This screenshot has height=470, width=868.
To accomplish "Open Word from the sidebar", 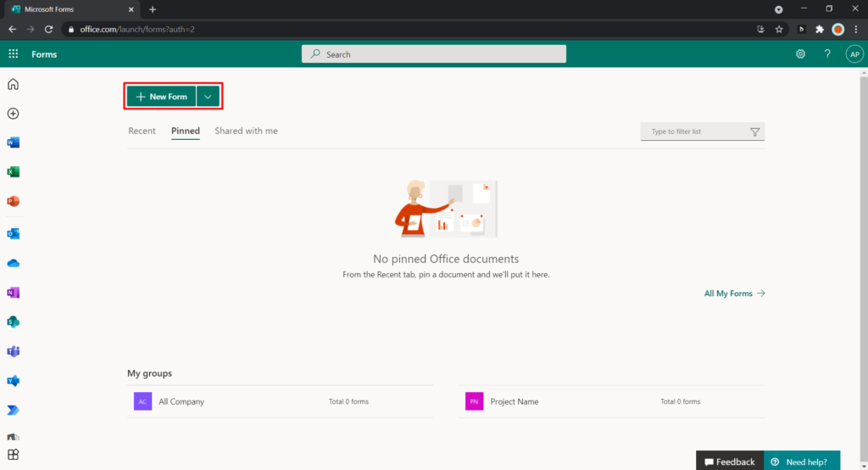I will coord(14,143).
